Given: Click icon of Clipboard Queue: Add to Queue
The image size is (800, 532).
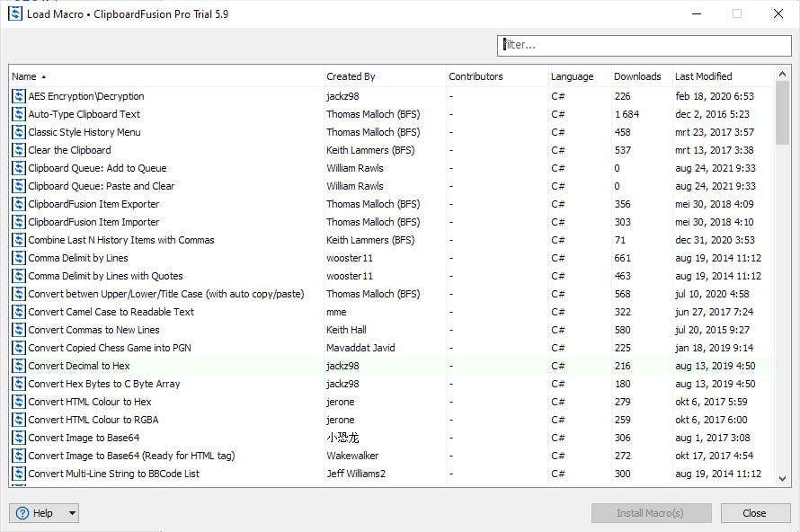Looking at the screenshot, I should (19, 168).
